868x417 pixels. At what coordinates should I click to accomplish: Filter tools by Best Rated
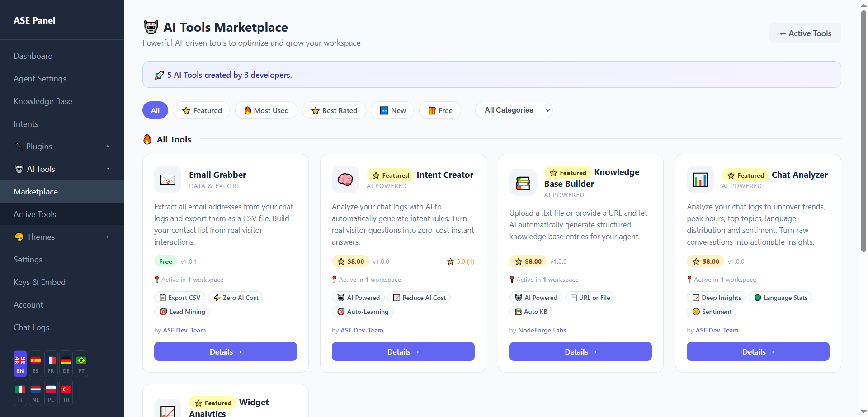pos(334,110)
